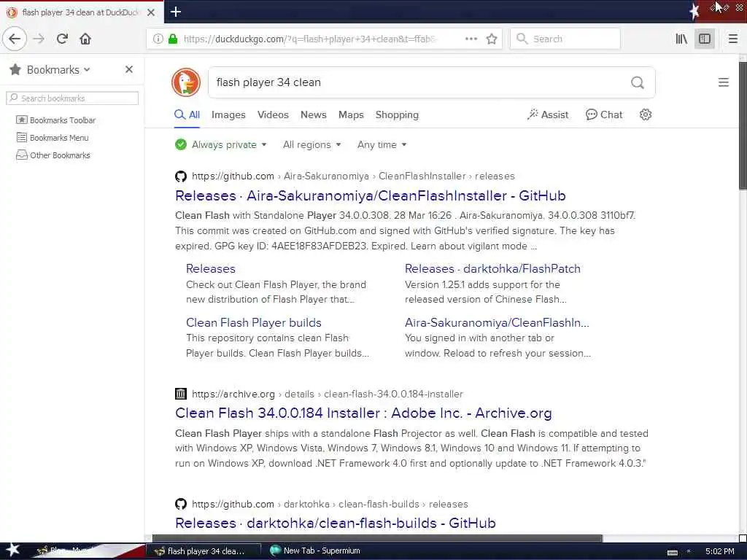The width and height of the screenshot is (747, 560).
Task: Open Clean Flash 34.0.0.184 Installer Archive.org result
Action: pos(363,413)
